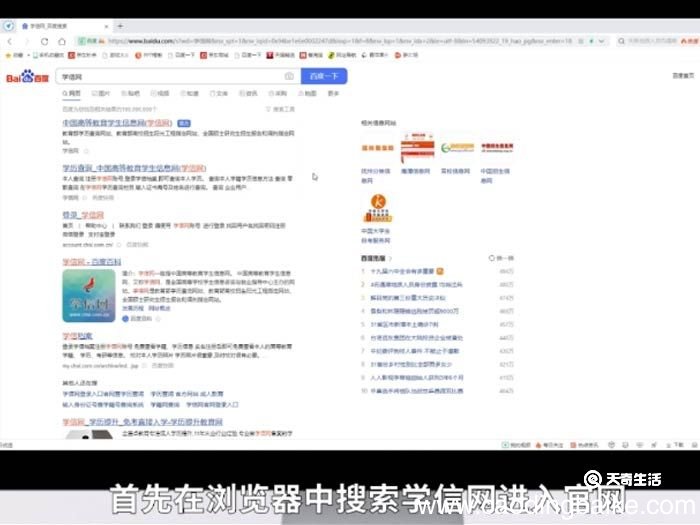The height and width of the screenshot is (525, 700).
Task: Switch to the 资讯 tab
Action: tap(248, 93)
